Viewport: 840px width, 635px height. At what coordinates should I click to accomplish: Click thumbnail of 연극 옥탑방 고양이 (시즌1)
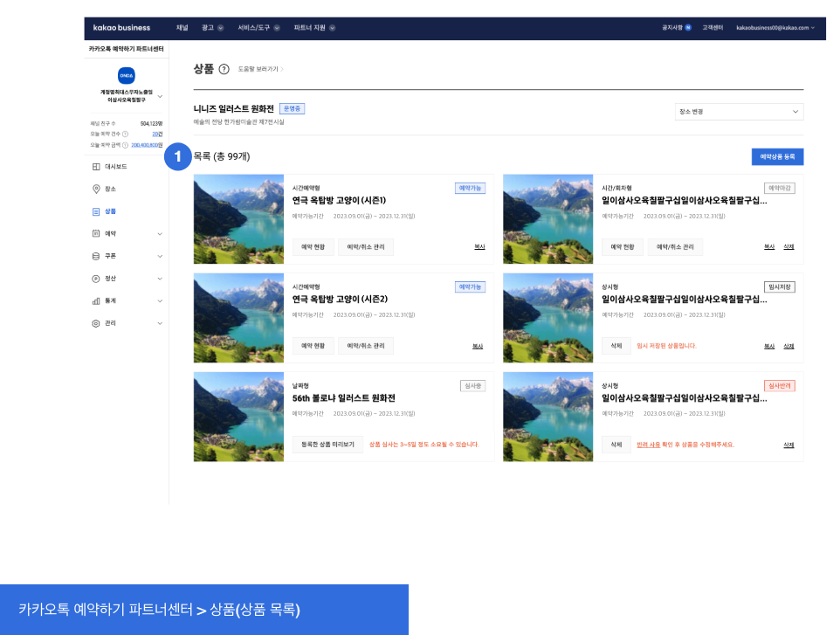(x=238, y=218)
